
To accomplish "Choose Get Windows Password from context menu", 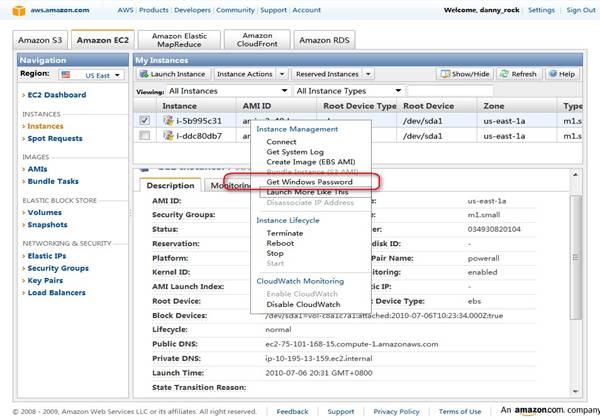I will (308, 182).
